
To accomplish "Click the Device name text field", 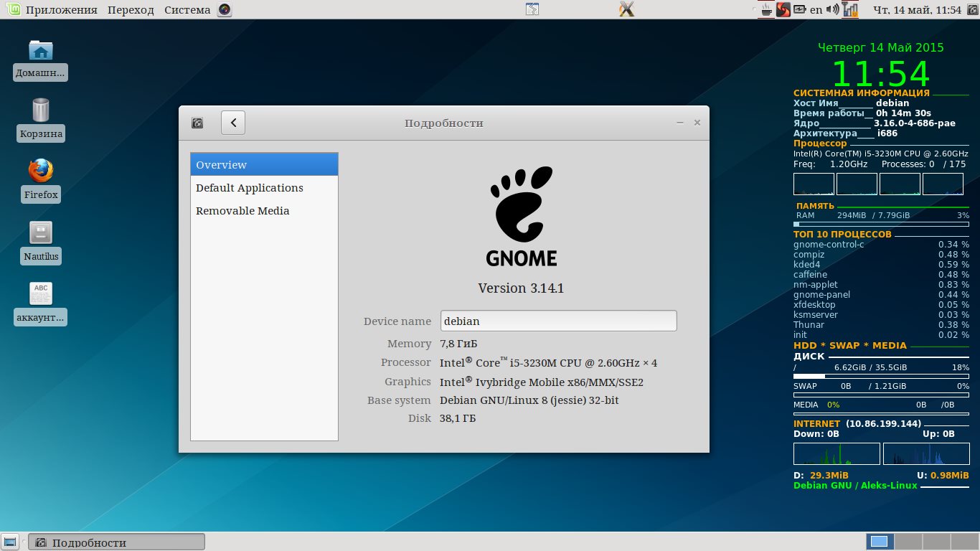I will [558, 321].
